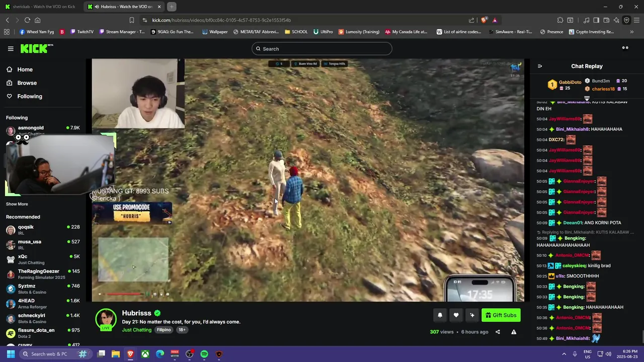Close the Hubrisss browser tab

(159, 7)
